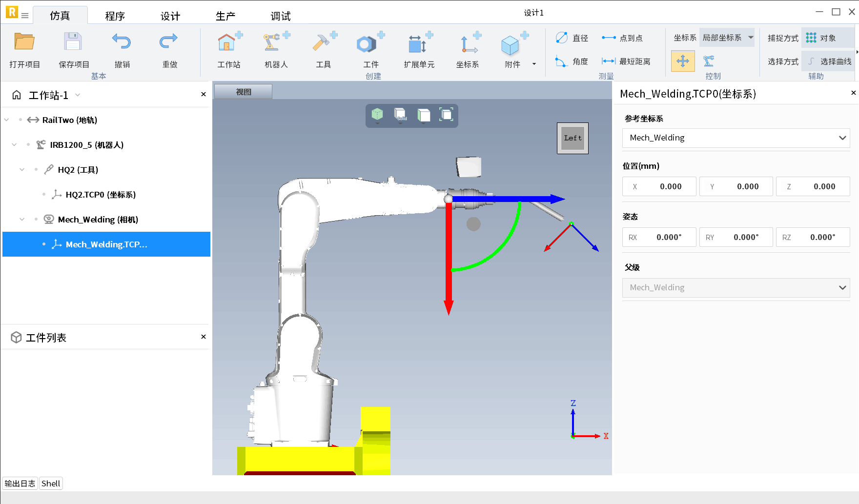
Task: Open the Debug tab
Action: point(280,16)
